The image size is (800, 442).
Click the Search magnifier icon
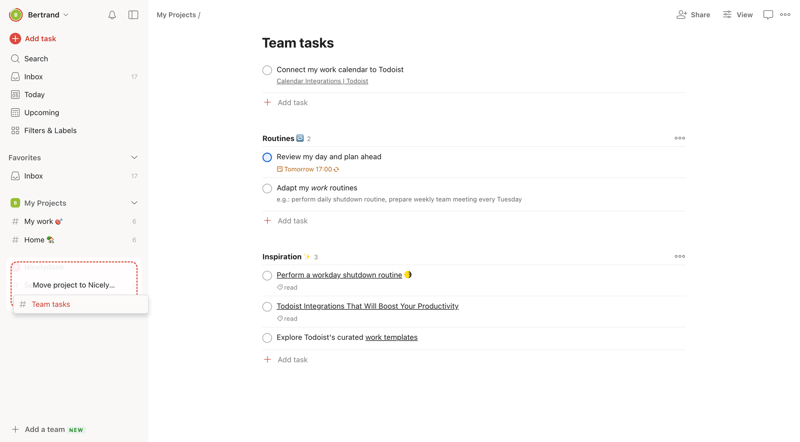(15, 59)
